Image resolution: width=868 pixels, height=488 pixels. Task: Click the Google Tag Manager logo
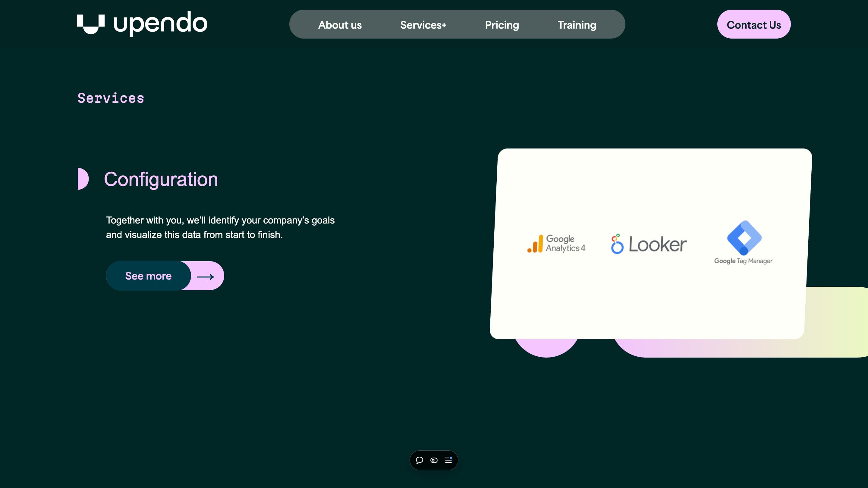744,242
